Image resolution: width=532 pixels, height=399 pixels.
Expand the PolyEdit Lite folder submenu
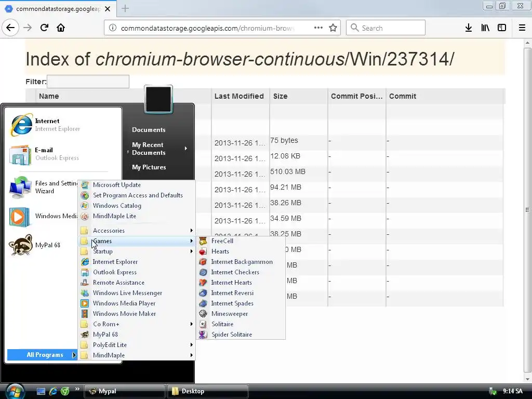[137, 345]
